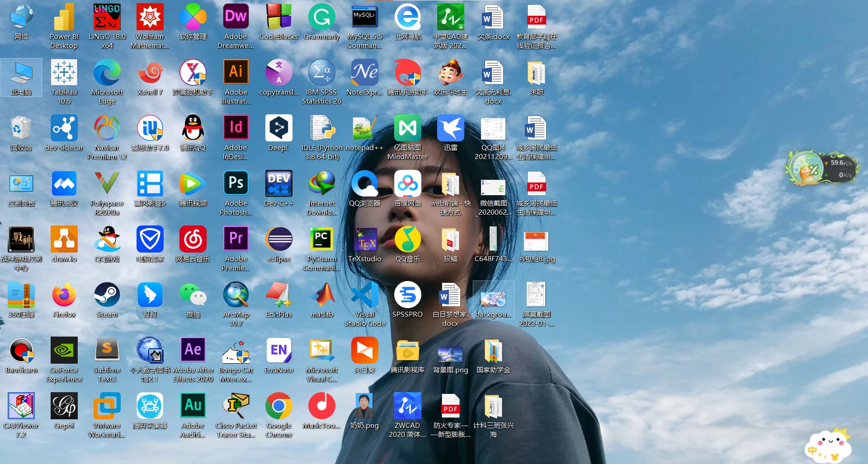This screenshot has height=464, width=868.
Task: Select 360压缩 archive tool icon
Action: click(x=21, y=295)
